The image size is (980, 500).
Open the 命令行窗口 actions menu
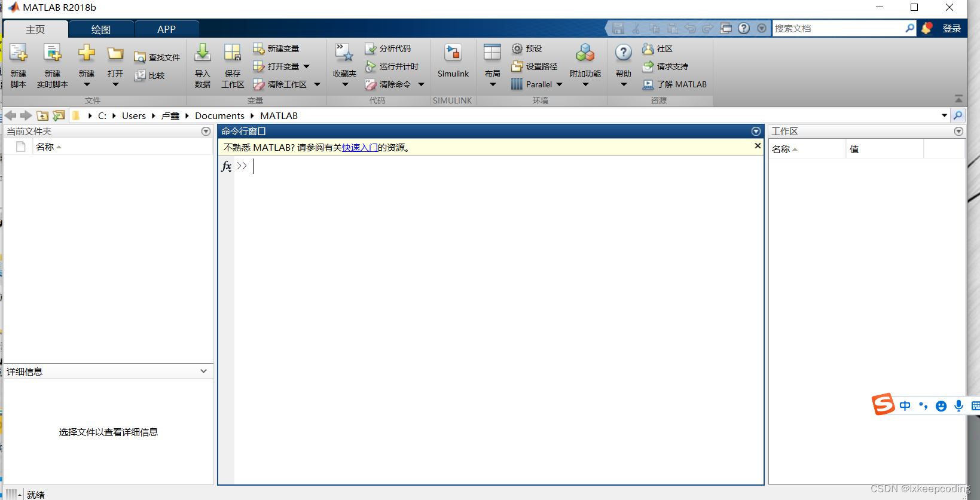pos(756,131)
